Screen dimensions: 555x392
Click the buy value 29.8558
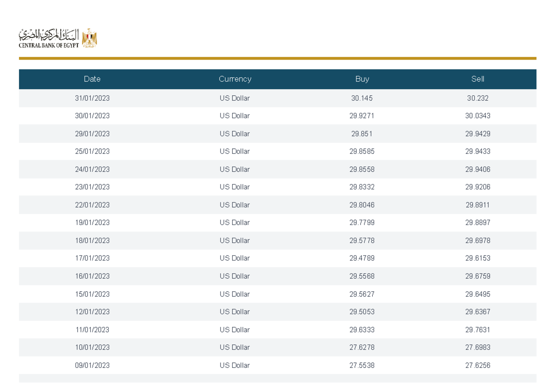click(362, 170)
